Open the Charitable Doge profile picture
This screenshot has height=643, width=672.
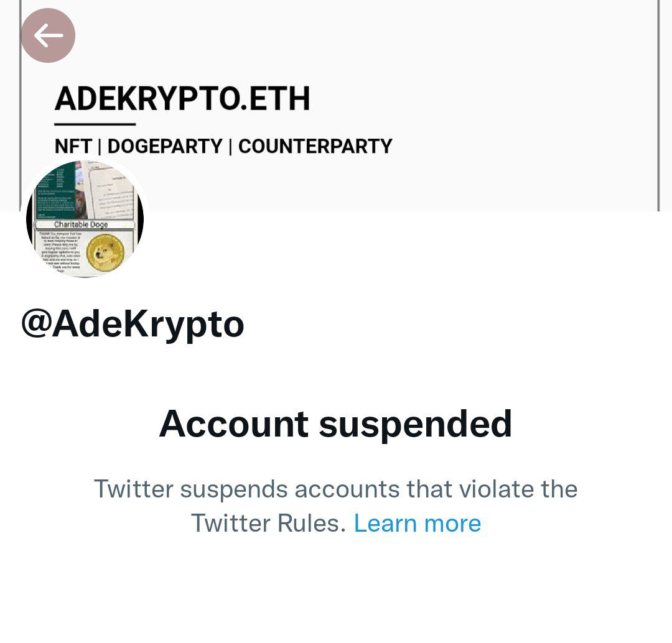85,218
